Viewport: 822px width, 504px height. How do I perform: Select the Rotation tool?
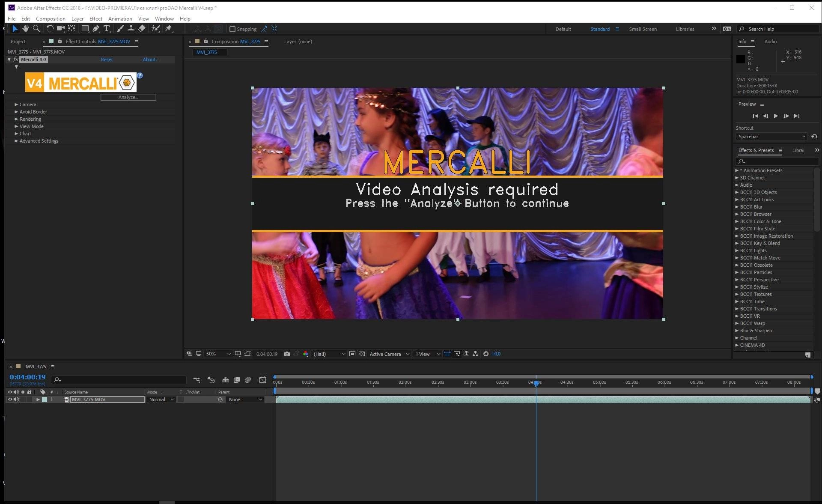coord(50,29)
